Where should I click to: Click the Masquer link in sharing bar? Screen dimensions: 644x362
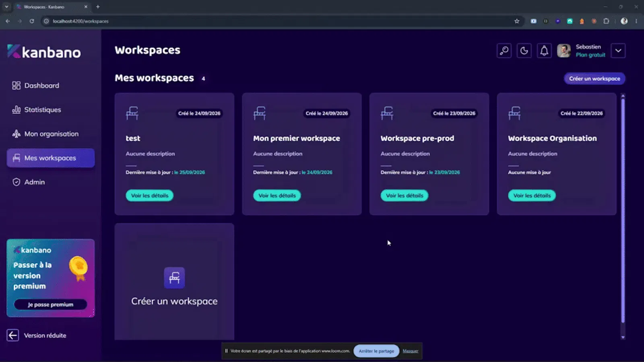[411, 351]
